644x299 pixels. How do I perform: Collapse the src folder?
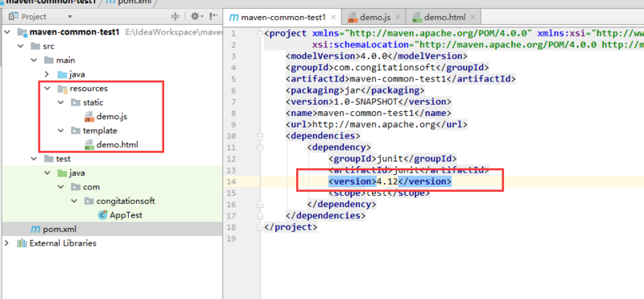[21, 47]
